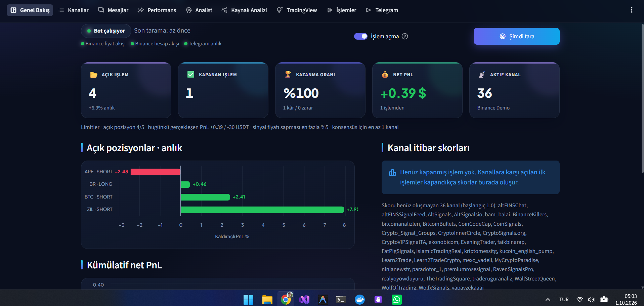Expand the hidden system tray icons chevron
644x306 pixels.
coord(548,299)
